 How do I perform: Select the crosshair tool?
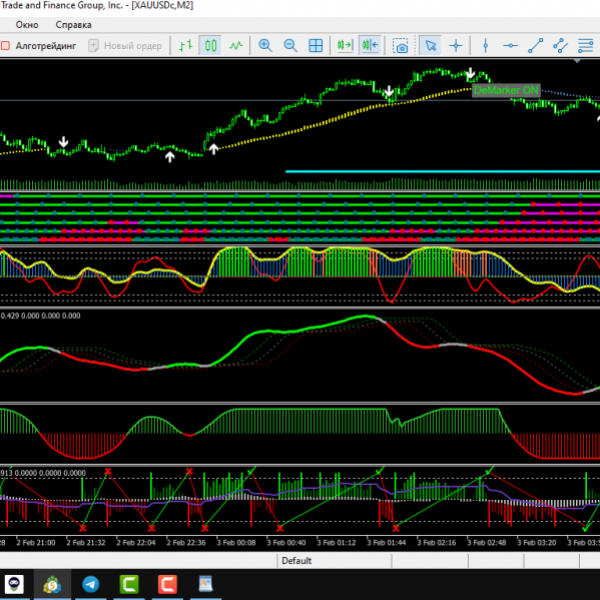(x=456, y=45)
